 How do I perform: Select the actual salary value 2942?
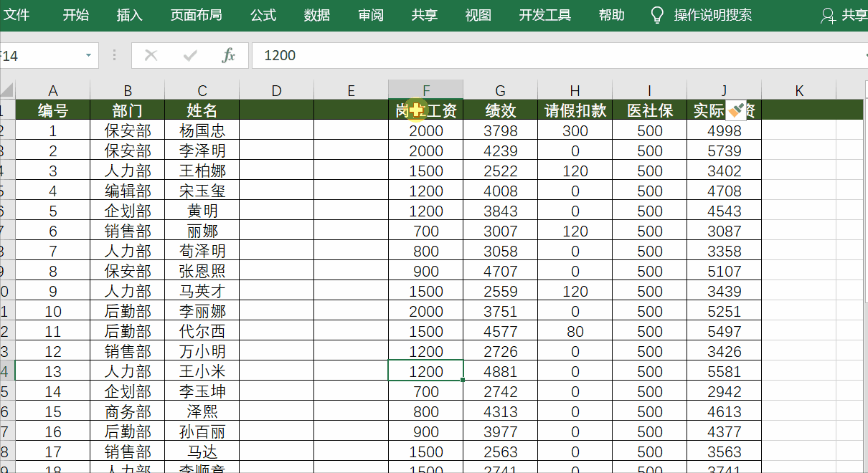[725, 391]
